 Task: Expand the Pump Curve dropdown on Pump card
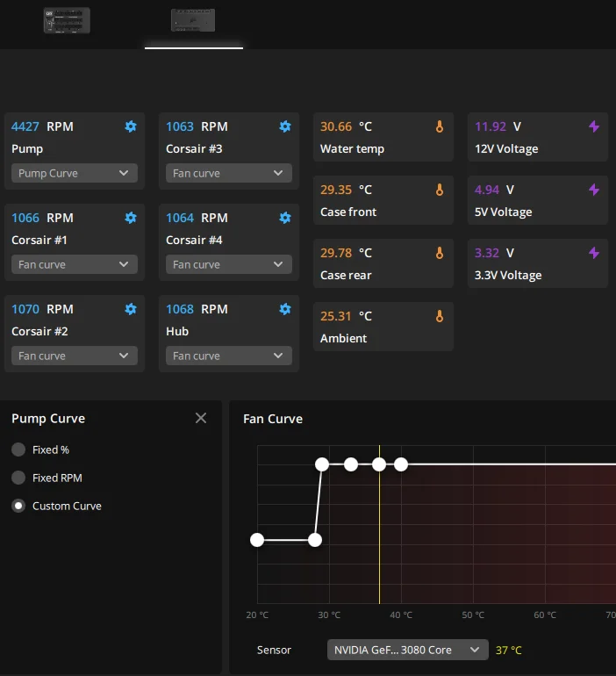tap(75, 173)
